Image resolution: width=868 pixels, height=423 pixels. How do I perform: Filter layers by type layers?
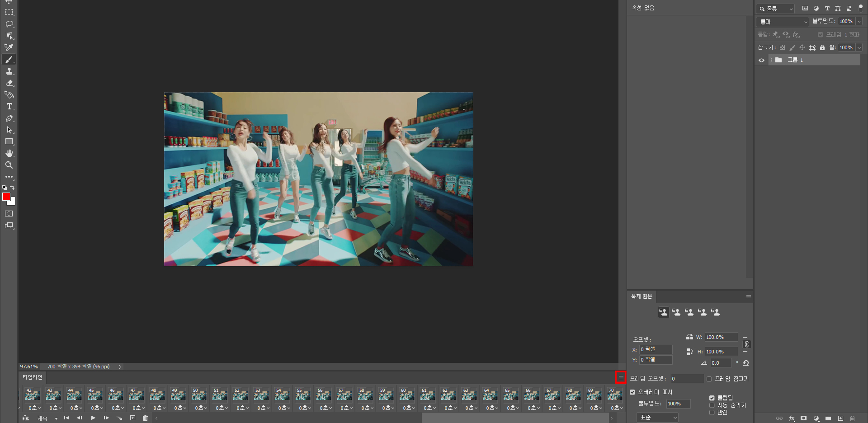click(x=827, y=9)
